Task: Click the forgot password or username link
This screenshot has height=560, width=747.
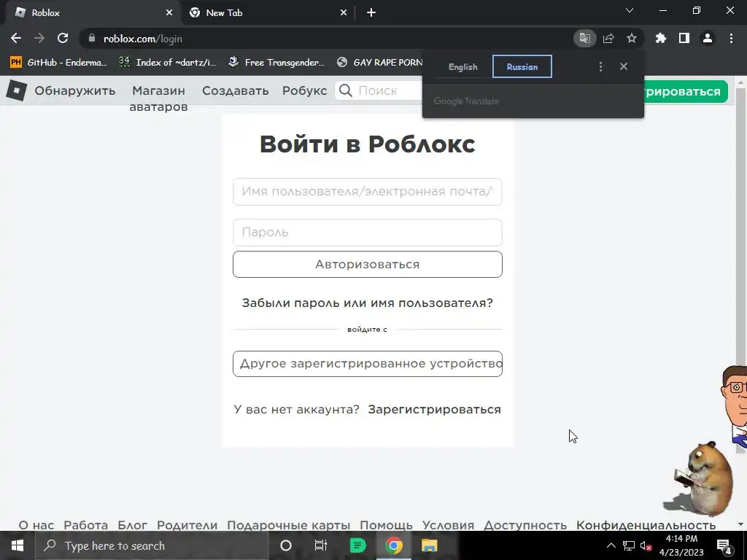Action: (368, 303)
